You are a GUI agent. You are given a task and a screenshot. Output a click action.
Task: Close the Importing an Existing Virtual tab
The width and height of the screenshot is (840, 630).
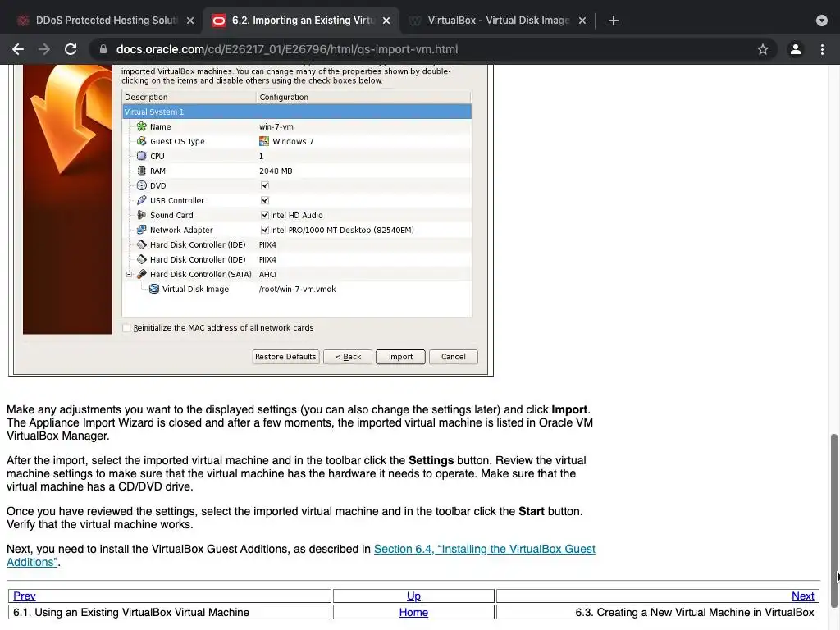pos(386,21)
